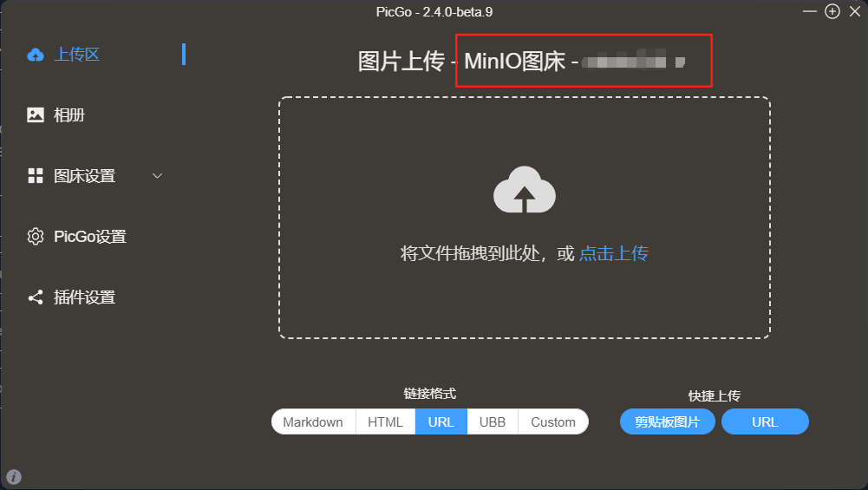This screenshot has width=868, height=490.
Task: Expand the 图床设置 chevron arrow
Action: [157, 176]
